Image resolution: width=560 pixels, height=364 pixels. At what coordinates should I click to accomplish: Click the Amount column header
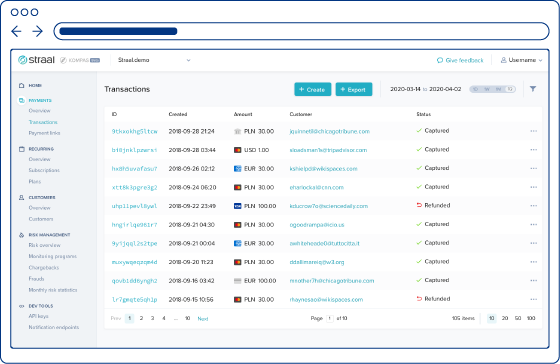[x=243, y=114]
